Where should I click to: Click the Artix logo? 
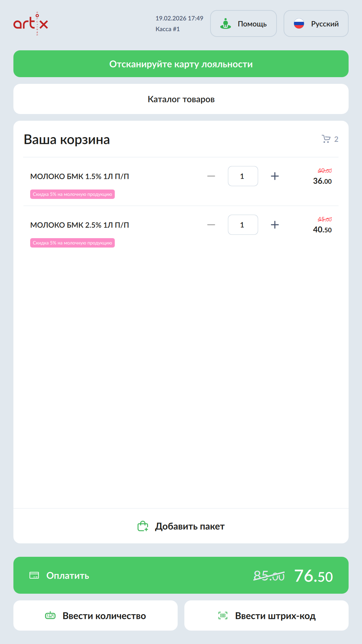tap(31, 23)
